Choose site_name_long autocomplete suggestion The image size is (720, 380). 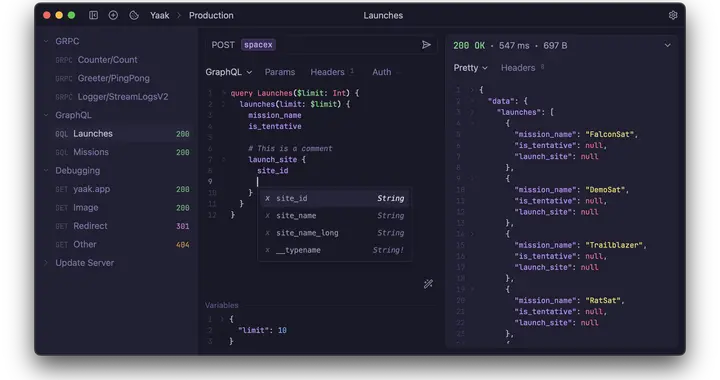(x=335, y=233)
